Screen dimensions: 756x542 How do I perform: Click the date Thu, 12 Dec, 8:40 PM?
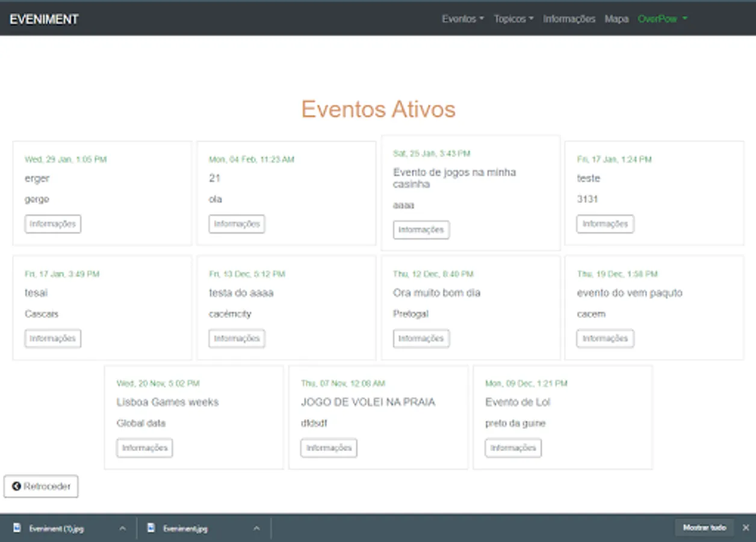click(x=433, y=274)
